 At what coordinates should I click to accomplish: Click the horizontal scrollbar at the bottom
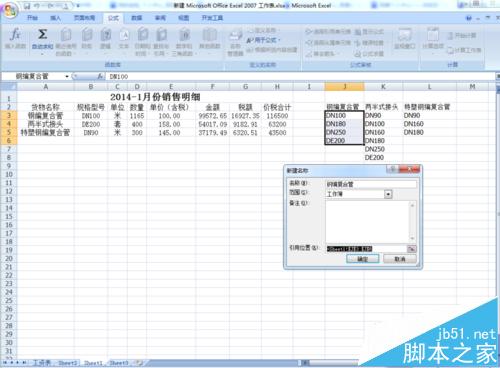pyautogui.click(x=333, y=362)
